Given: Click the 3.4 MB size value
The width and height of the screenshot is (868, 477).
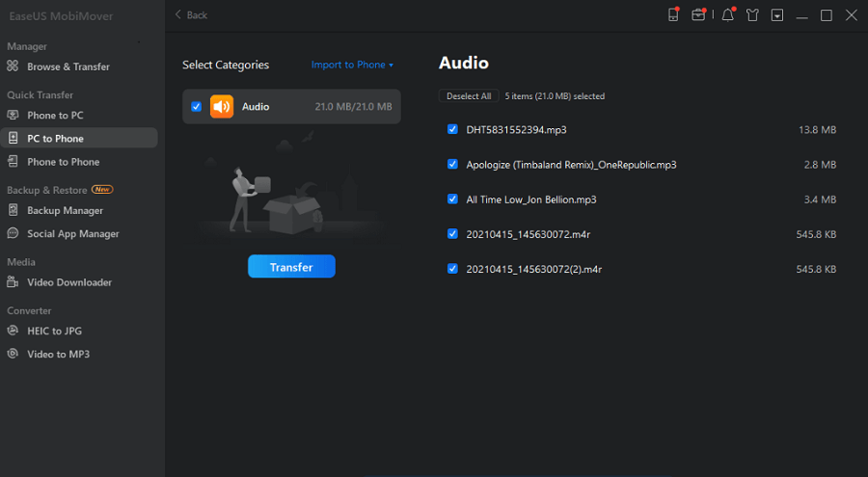Looking at the screenshot, I should pyautogui.click(x=820, y=199).
